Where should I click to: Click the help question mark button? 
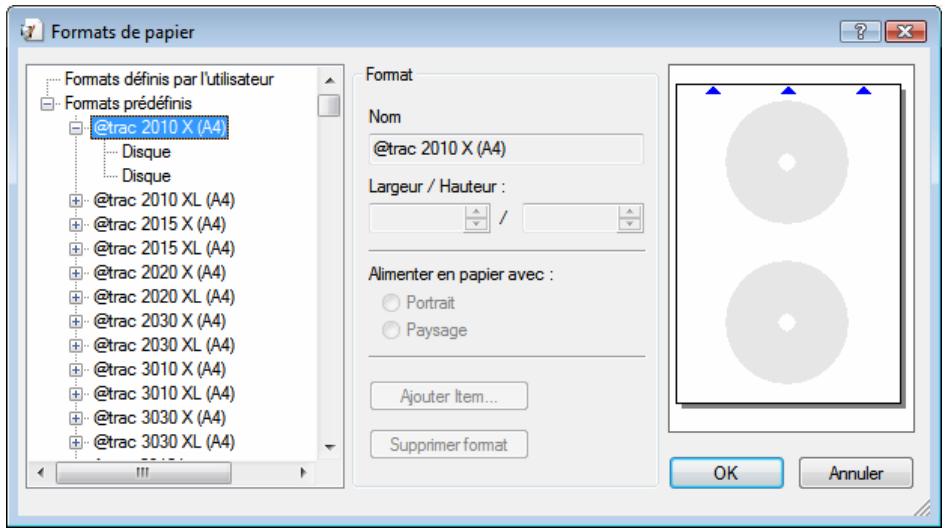(860, 31)
